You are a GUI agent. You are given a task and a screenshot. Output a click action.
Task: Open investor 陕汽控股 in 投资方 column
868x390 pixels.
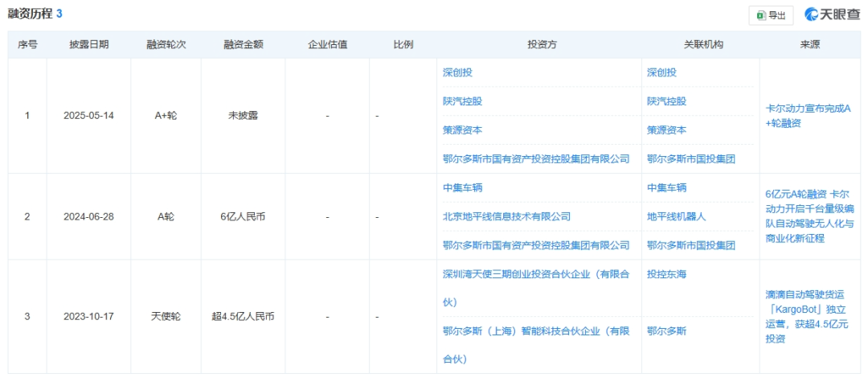(x=462, y=101)
